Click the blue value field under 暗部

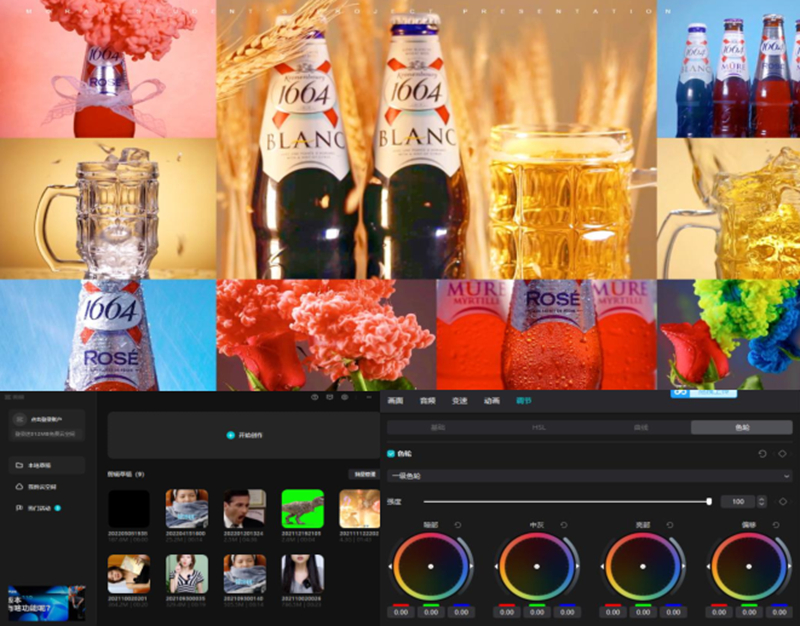point(461,612)
